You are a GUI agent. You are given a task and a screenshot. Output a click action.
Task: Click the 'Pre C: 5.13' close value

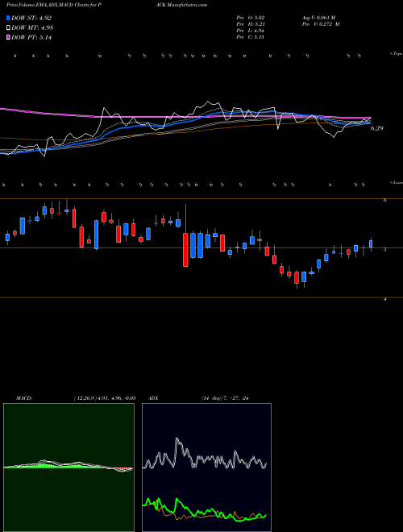pos(251,37)
